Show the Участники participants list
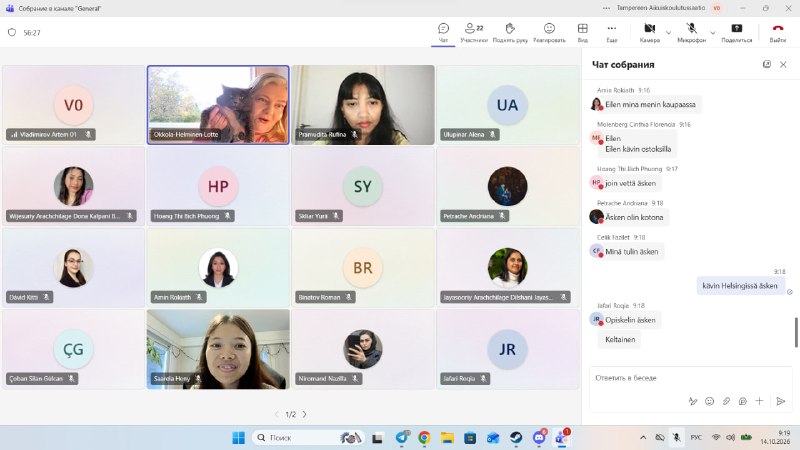800x450 pixels. [x=473, y=32]
